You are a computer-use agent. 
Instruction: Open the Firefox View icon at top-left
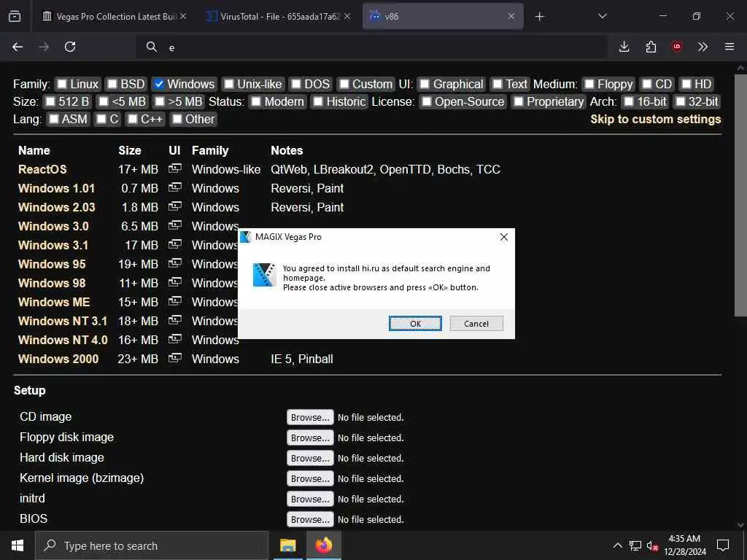click(15, 16)
